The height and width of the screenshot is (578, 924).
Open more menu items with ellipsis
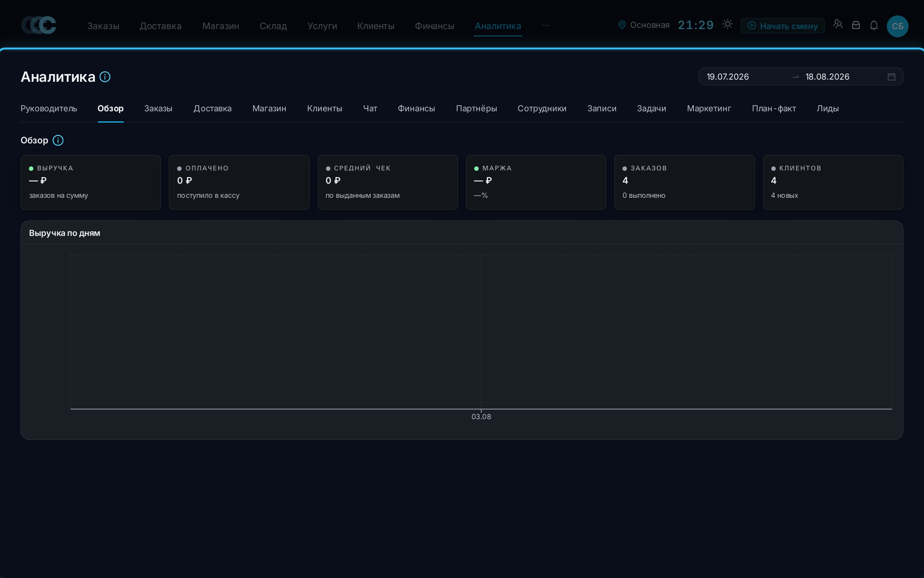(545, 25)
